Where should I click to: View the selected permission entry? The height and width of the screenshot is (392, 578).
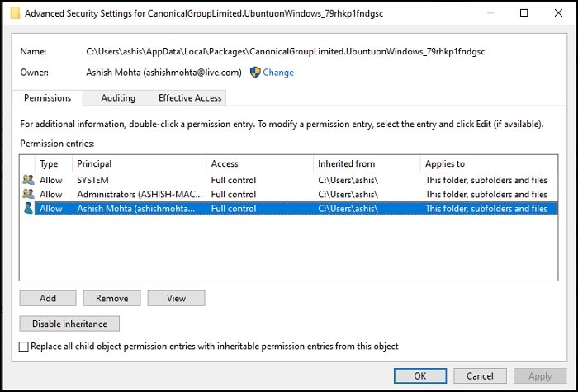[176, 298]
